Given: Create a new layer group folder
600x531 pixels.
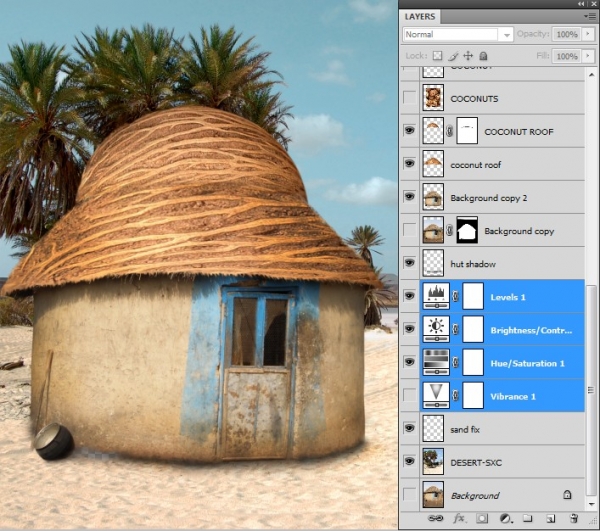Looking at the screenshot, I should point(528,518).
